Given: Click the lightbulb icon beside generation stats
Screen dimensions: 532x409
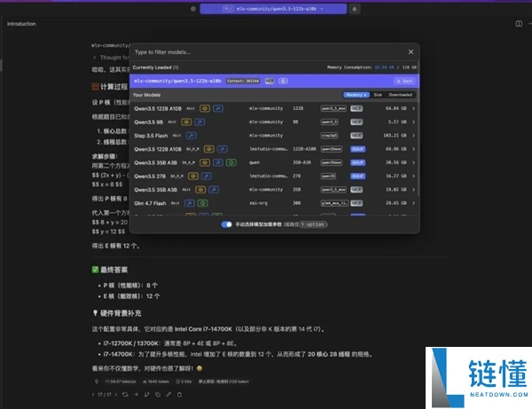Looking at the screenshot, I should pos(97,381).
